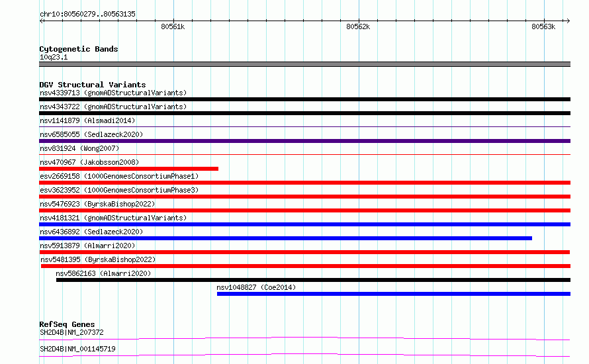Image resolution: width=589 pixels, height=364 pixels.
Task: Select gene label SH2D4B|NM_001145719
Action: coord(77,349)
